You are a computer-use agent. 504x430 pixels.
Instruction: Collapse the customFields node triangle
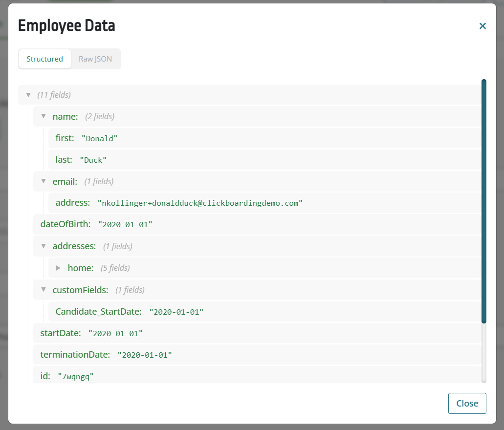(x=44, y=290)
